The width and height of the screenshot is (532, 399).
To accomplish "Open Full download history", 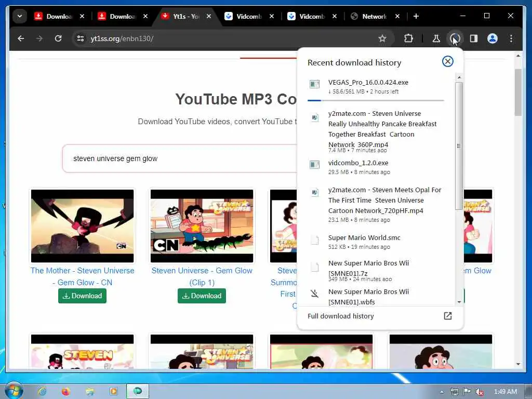I will (380, 316).
